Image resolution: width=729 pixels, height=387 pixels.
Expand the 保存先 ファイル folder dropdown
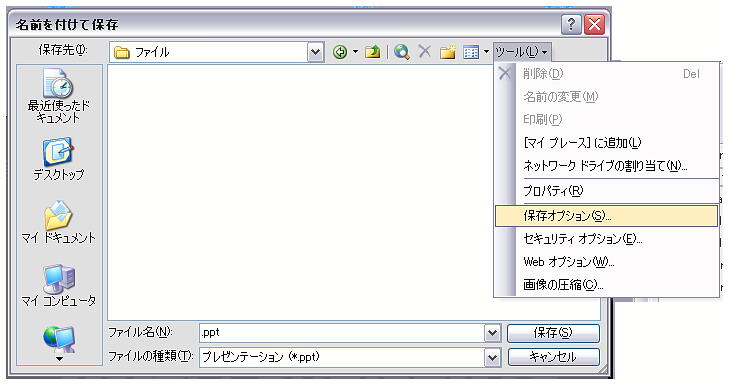pos(315,52)
